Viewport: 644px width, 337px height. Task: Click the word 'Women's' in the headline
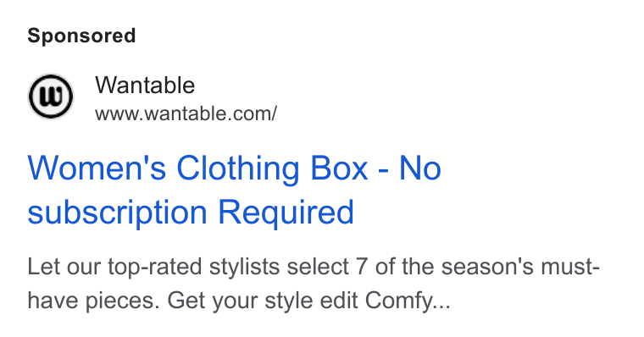[97, 168]
